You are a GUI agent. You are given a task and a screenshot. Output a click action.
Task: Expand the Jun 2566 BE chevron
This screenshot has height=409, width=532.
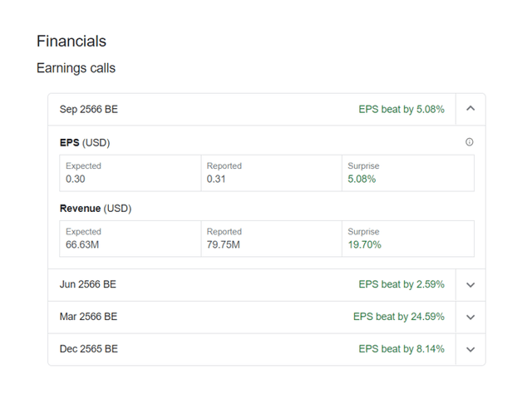point(470,285)
